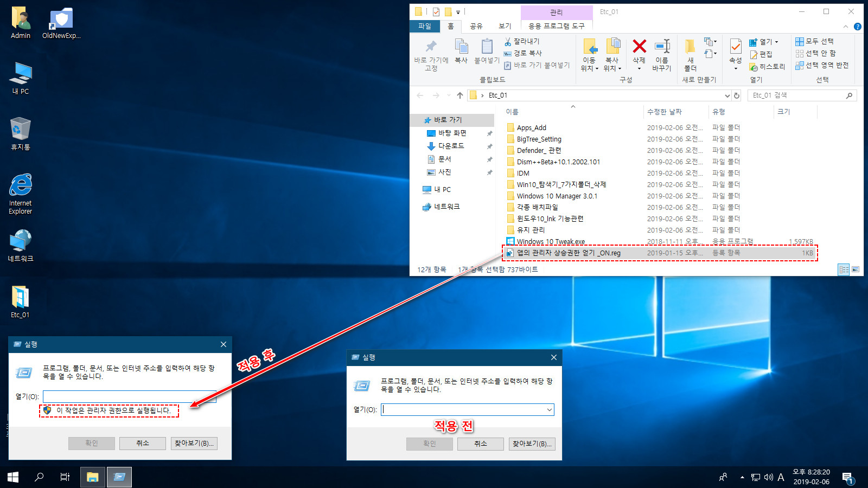Open 내 PC desktop icon
Image resolution: width=868 pixels, height=488 pixels.
[21, 79]
